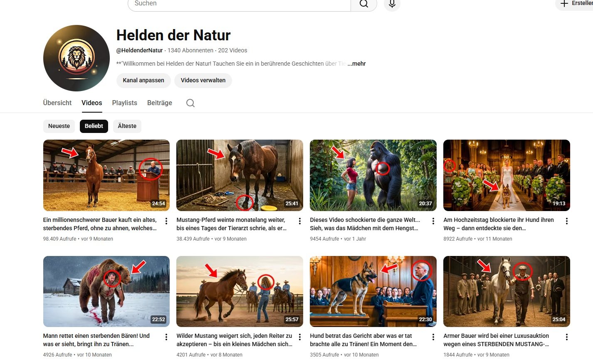Viewport: 593px width, 364px height.
Task: Select the Neueste sort filter
Action: click(59, 126)
